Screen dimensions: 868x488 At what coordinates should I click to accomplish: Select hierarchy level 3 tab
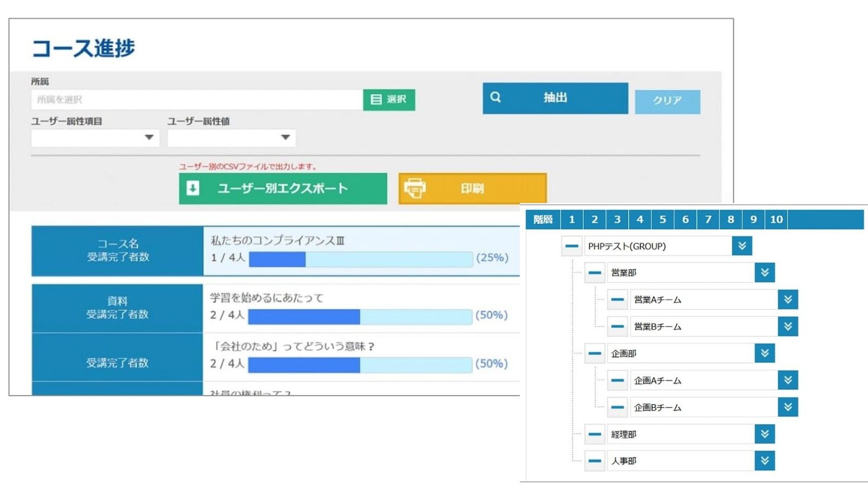click(617, 220)
